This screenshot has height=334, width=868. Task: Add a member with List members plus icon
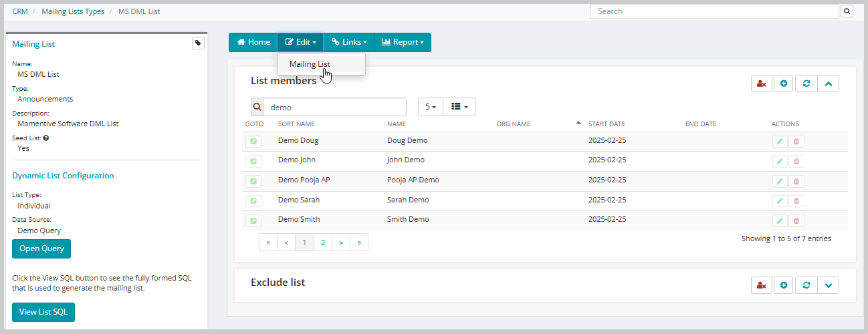[x=784, y=83]
